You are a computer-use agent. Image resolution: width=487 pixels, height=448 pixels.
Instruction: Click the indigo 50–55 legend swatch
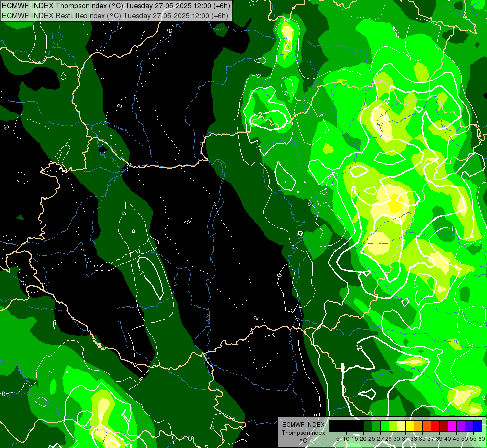(469, 426)
